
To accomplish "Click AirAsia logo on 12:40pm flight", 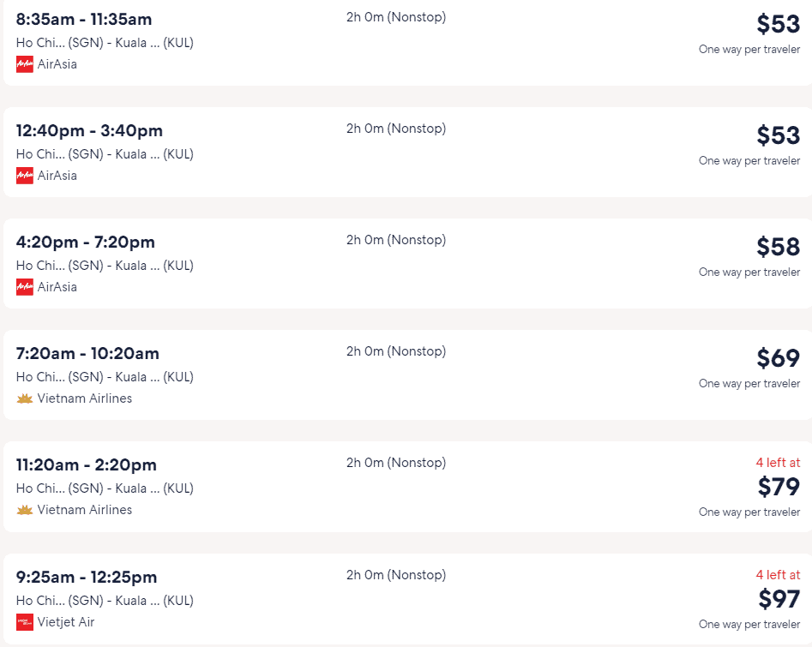I will pos(24,176).
